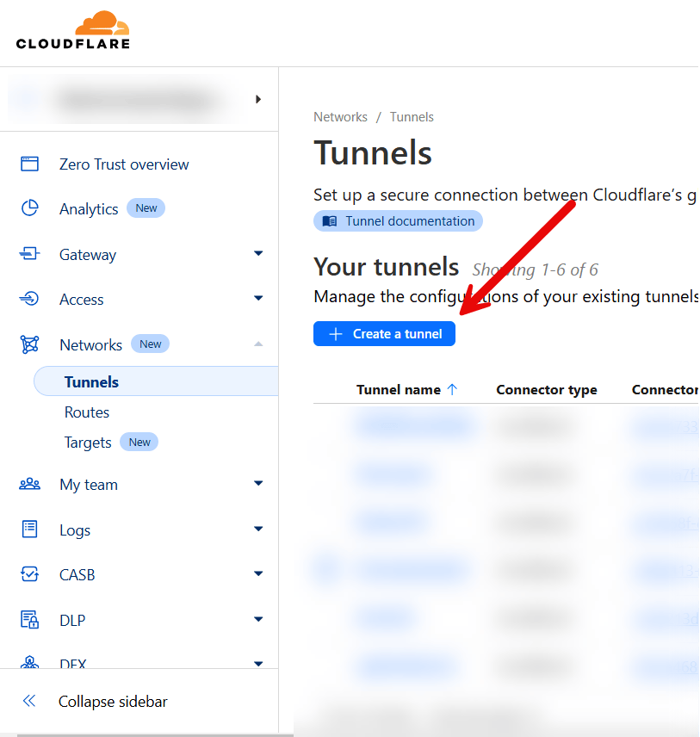
Task: Click the Create a tunnel button
Action: click(384, 333)
